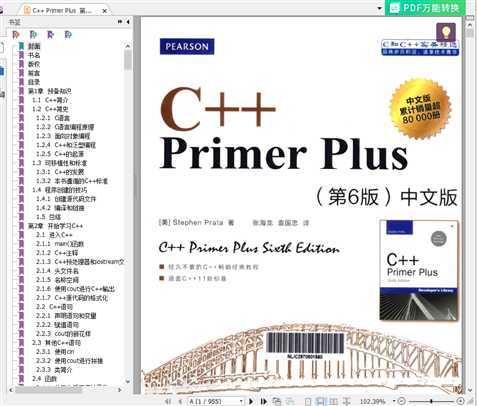Click the zoom out minus button

(x=402, y=401)
